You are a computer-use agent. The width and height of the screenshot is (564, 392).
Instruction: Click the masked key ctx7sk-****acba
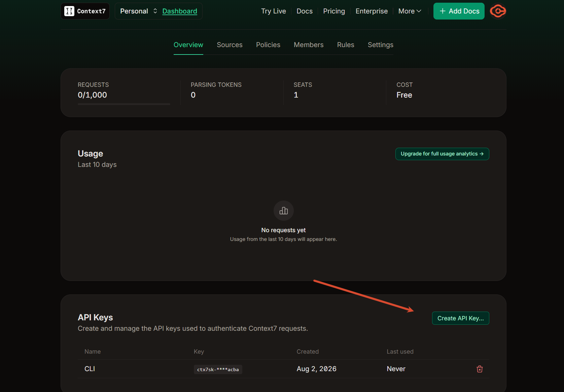(x=218, y=369)
